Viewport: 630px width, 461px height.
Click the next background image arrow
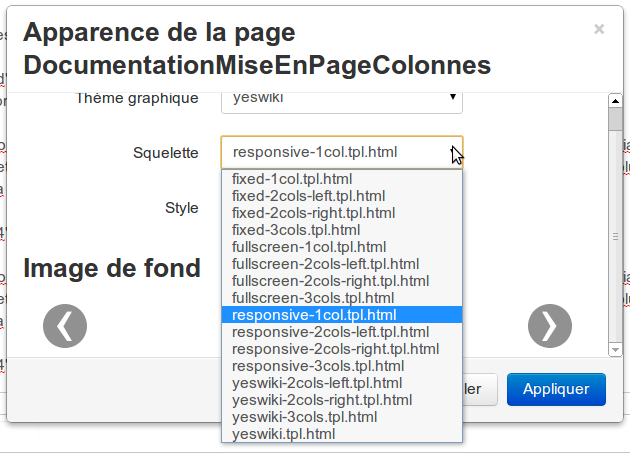549,325
